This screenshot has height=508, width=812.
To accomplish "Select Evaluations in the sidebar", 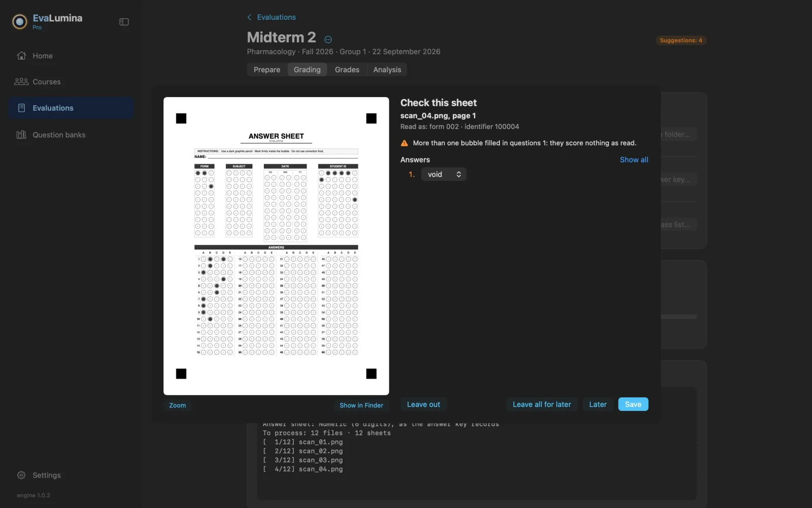I will point(71,108).
